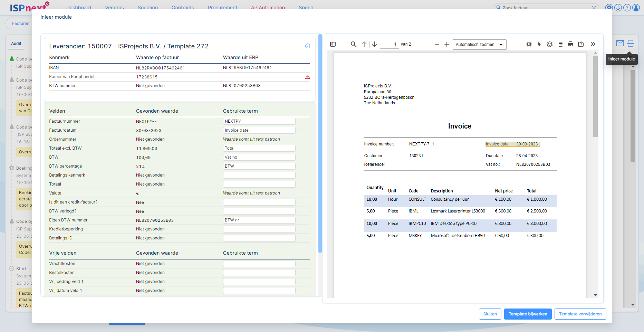The width and height of the screenshot is (644, 332).
Task: Select the Audit tab
Action: (16, 44)
